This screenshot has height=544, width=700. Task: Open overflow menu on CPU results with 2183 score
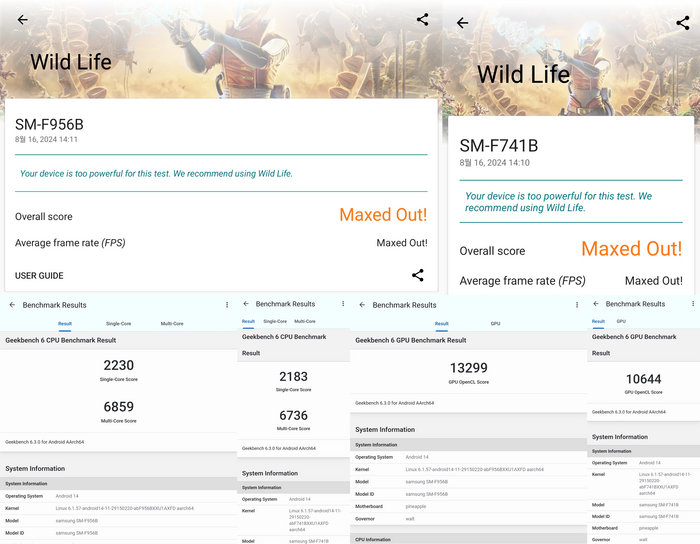tap(343, 303)
